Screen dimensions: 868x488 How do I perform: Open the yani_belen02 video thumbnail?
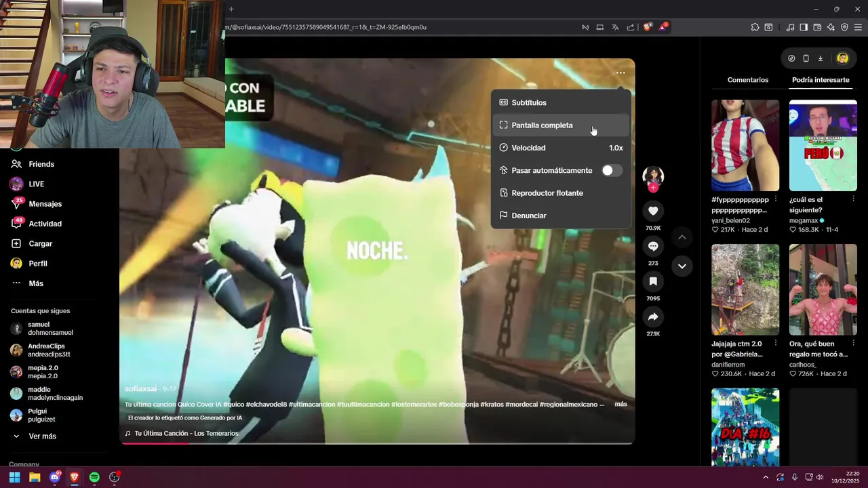click(745, 146)
